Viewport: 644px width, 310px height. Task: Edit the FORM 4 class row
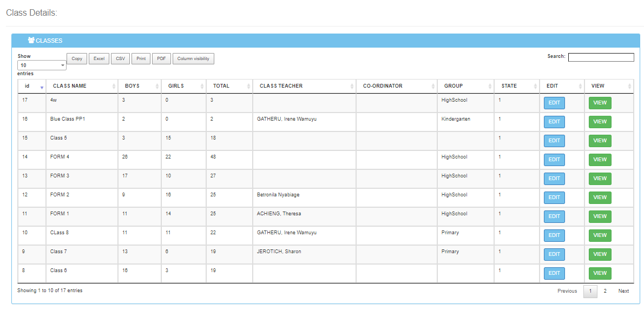pos(554,160)
